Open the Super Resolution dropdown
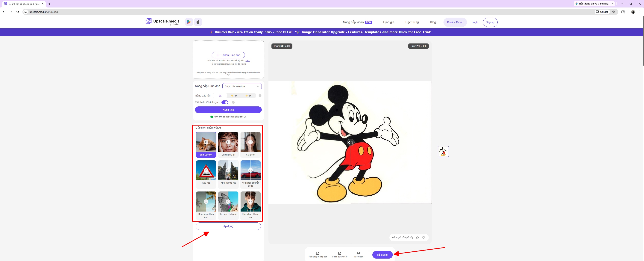644x261 pixels. point(242,86)
